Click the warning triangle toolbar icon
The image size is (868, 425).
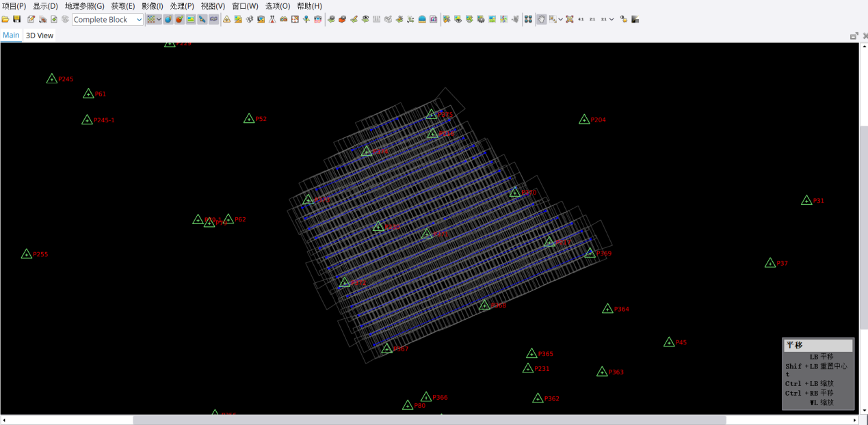point(227,19)
